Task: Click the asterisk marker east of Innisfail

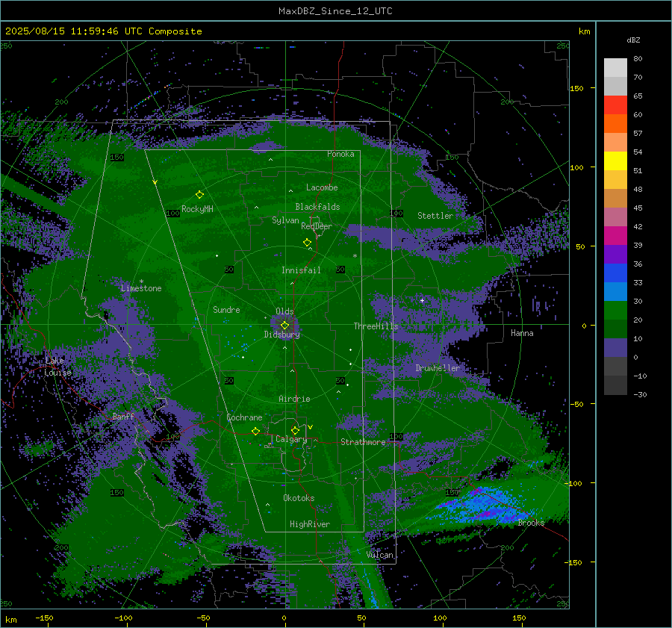Action: tap(355, 256)
